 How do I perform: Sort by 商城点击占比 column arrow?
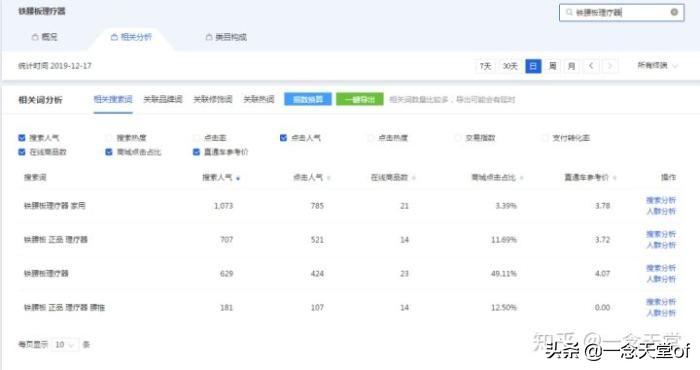point(521,178)
